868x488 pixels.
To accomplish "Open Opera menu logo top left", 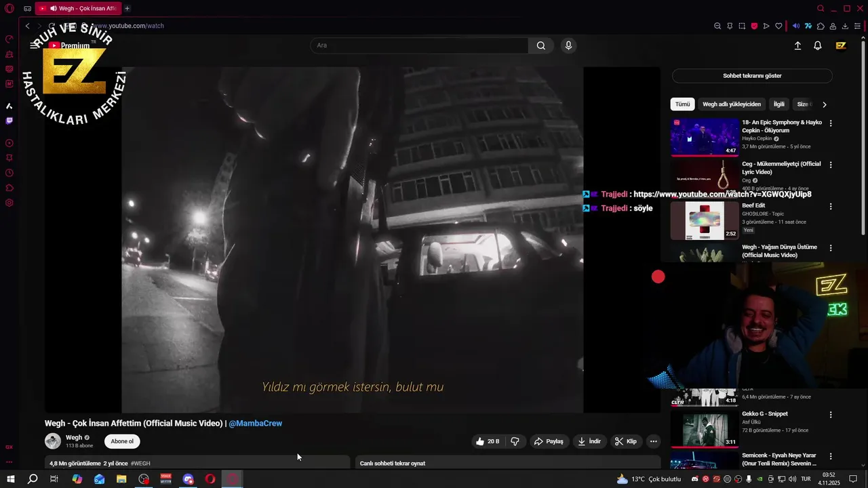I will click(9, 9).
